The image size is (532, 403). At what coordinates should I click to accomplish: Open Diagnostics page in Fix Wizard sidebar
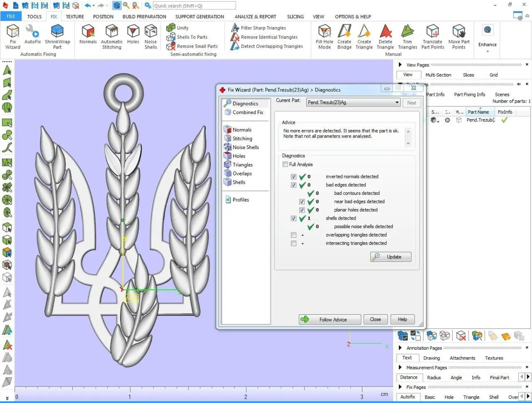245,103
